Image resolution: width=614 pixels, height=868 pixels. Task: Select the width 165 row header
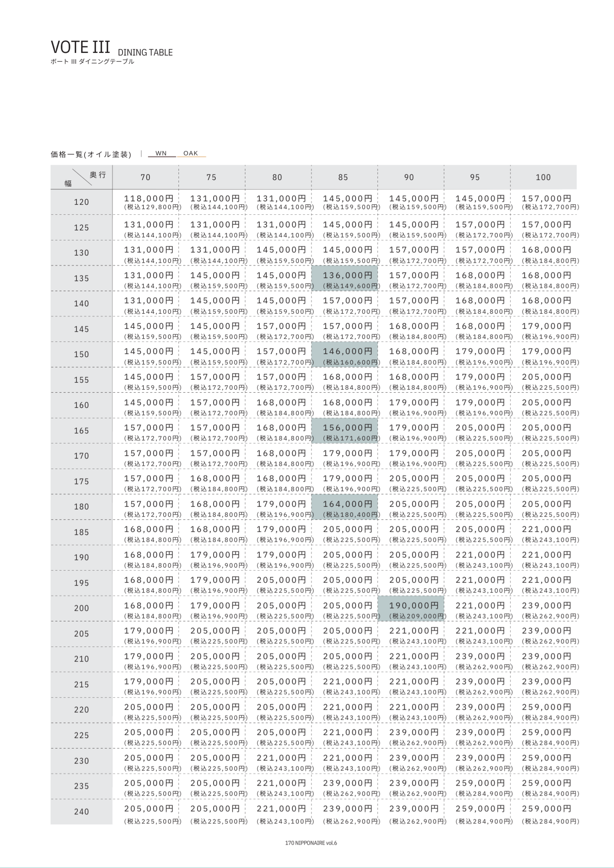pos(81,431)
